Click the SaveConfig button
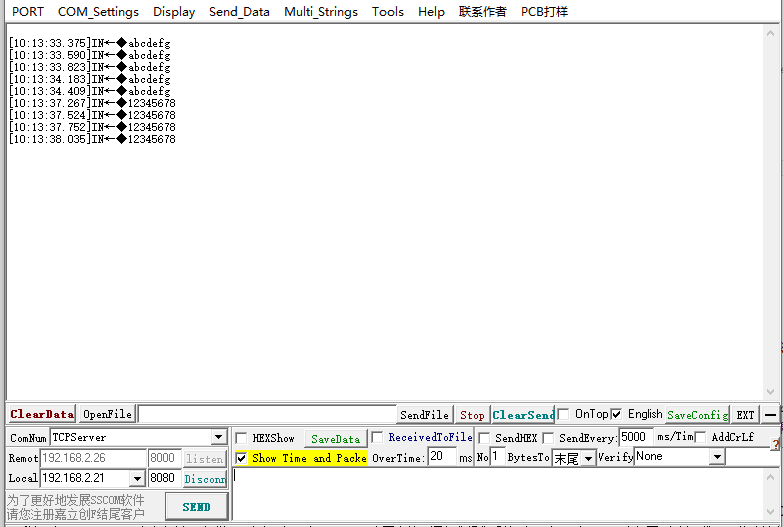Image resolution: width=783 pixels, height=527 pixels. [x=697, y=414]
